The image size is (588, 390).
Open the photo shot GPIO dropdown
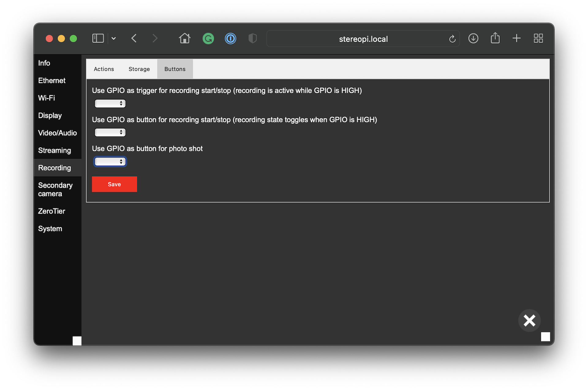click(x=110, y=162)
